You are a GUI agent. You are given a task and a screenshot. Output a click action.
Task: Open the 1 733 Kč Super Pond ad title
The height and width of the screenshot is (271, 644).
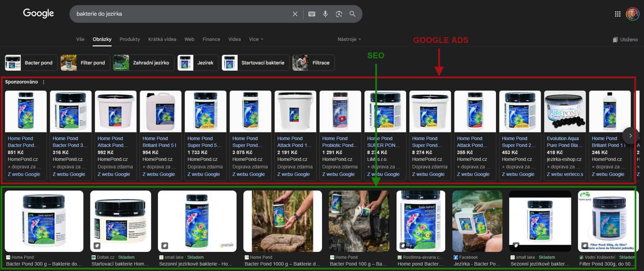click(x=204, y=142)
